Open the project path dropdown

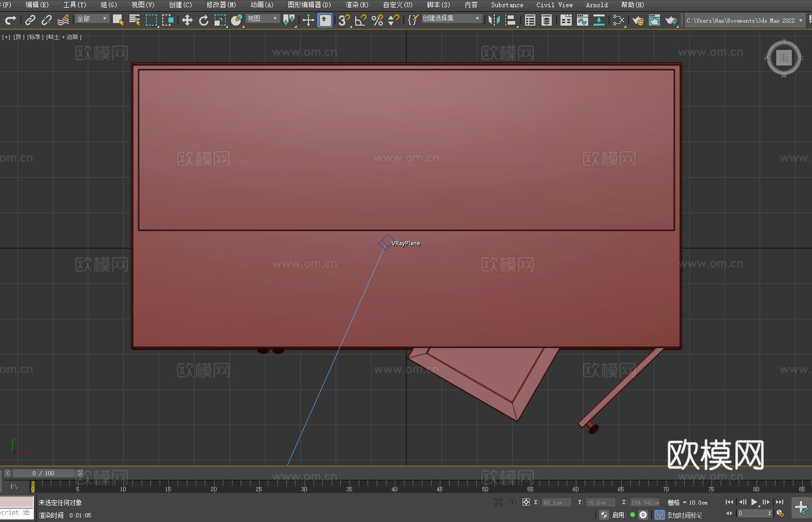coord(745,21)
